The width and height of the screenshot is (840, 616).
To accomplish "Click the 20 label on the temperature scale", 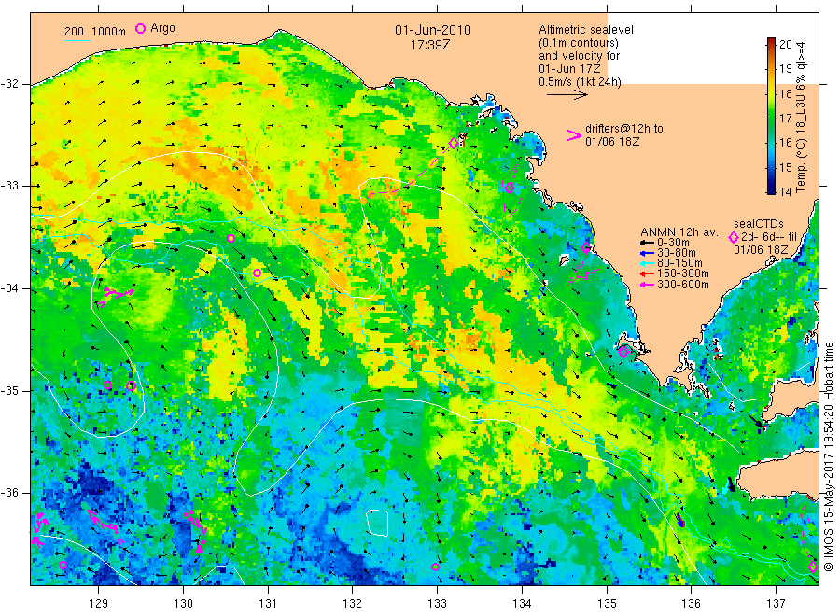I will [x=785, y=45].
